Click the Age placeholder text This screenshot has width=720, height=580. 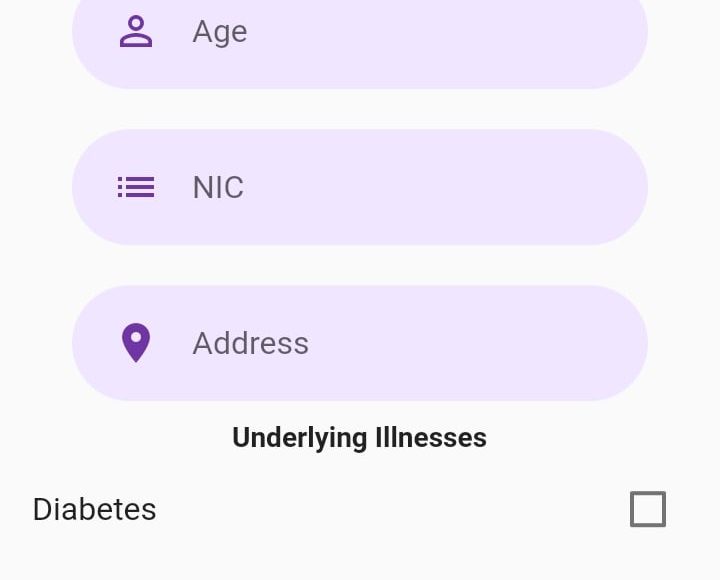[x=220, y=31]
